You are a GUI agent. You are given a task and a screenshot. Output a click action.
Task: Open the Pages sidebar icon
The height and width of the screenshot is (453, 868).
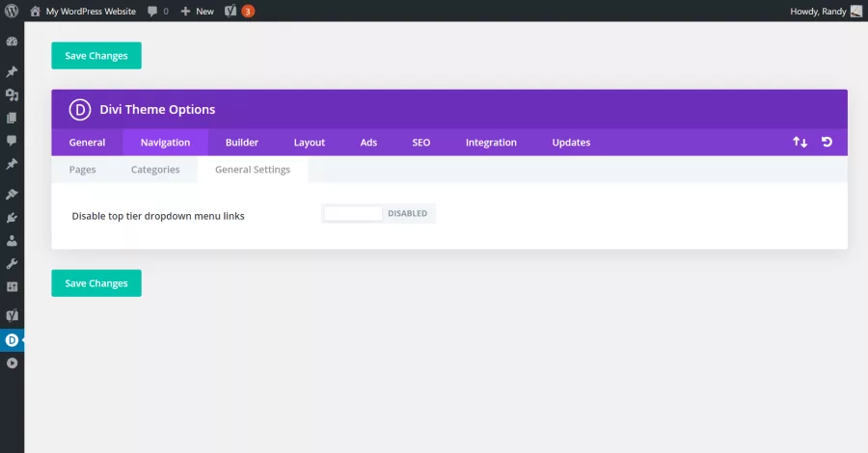(12, 118)
